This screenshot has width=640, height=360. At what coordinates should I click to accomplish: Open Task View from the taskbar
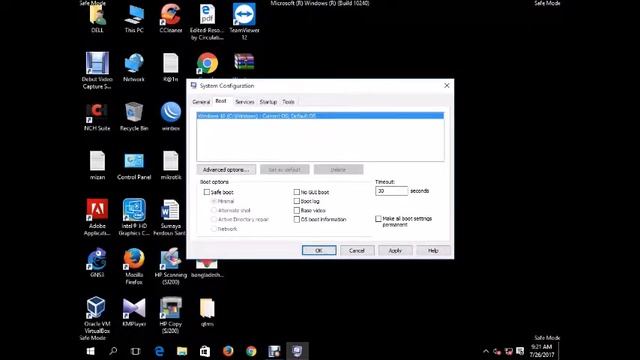[x=136, y=351]
